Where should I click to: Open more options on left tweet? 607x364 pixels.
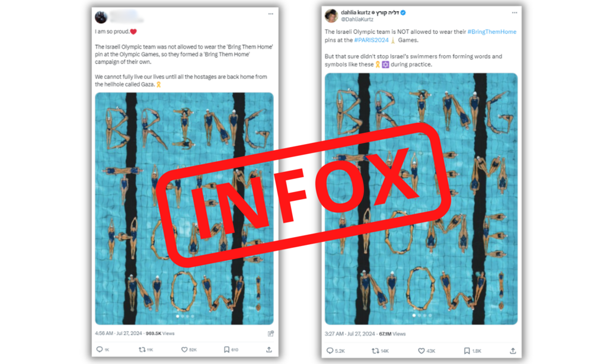point(270,14)
